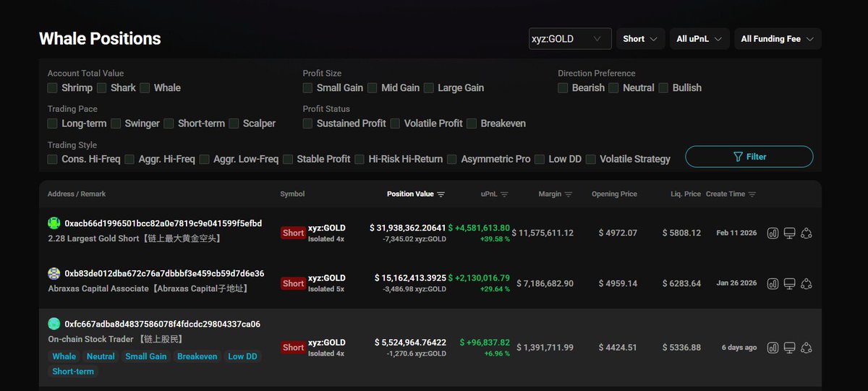This screenshot has width=868, height=391.
Task: Click the Small Gain tag on third row
Action: [x=146, y=356]
